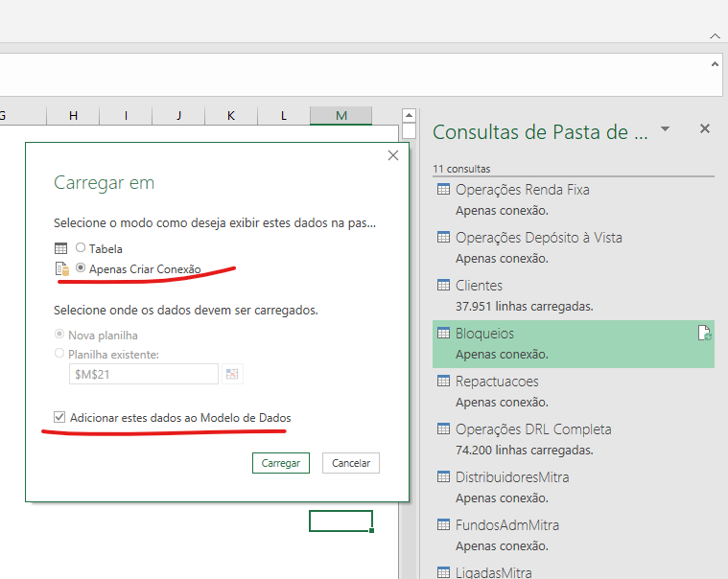The height and width of the screenshot is (579, 728).
Task: Select the DistribuidoresMitra query
Action: point(573,487)
